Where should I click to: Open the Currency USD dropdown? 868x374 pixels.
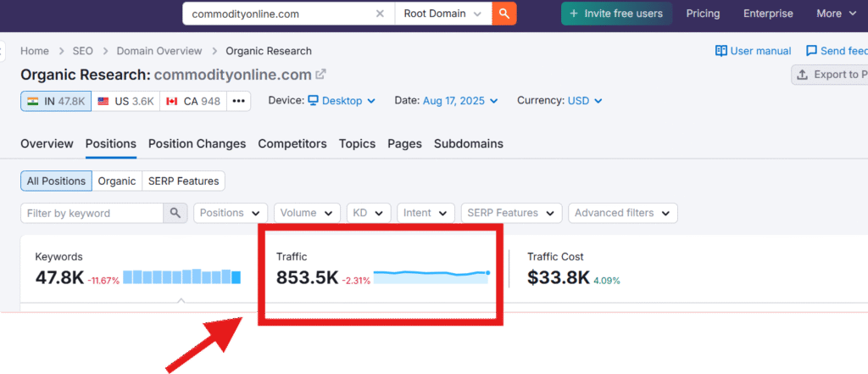point(585,101)
